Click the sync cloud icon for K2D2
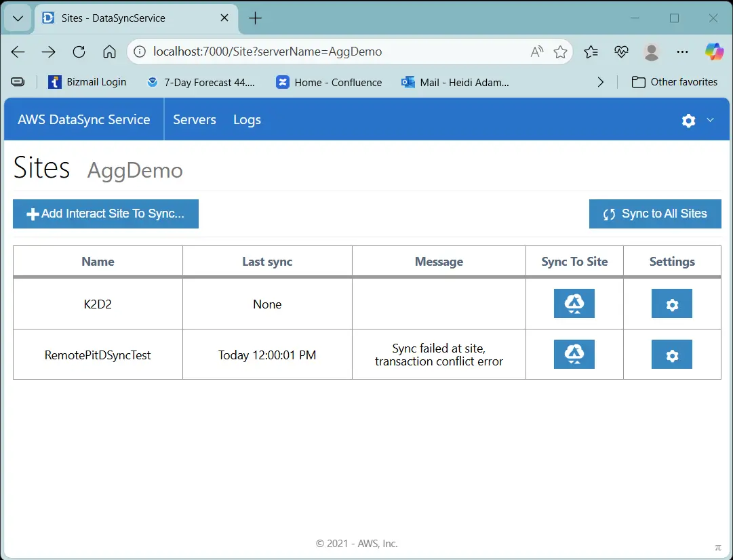The width and height of the screenshot is (733, 560). click(x=574, y=304)
